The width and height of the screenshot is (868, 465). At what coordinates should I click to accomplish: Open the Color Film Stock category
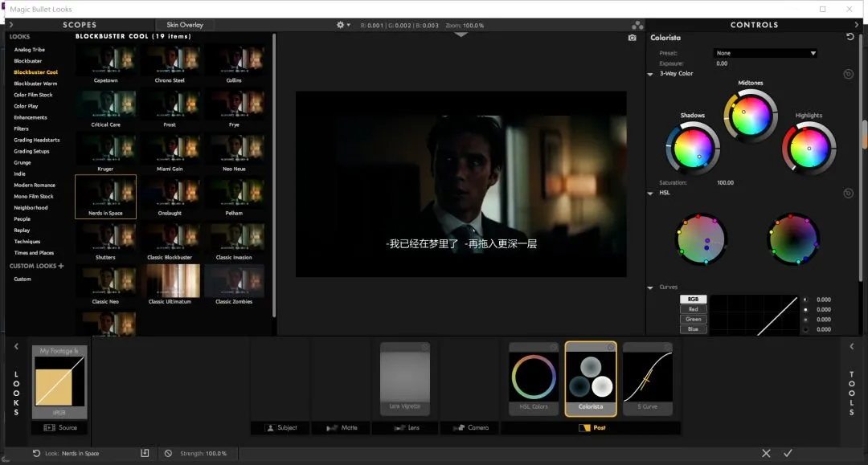click(x=33, y=95)
